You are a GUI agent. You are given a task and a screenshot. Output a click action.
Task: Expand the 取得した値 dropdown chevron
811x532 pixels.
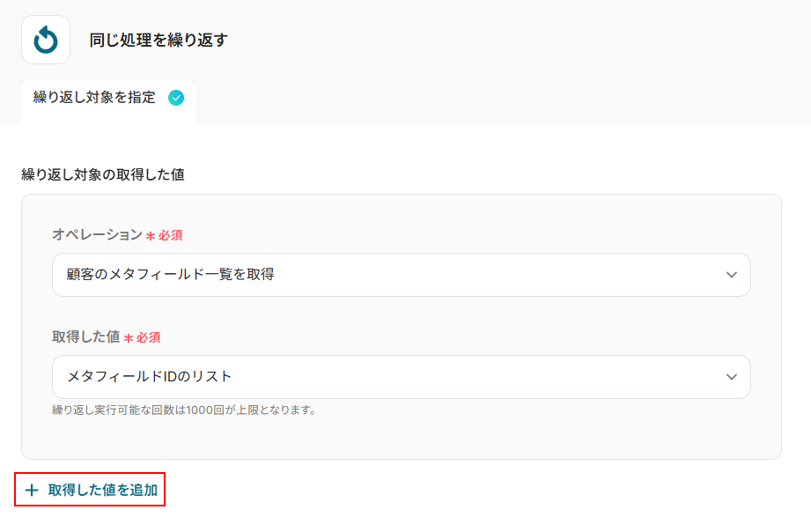tap(732, 377)
